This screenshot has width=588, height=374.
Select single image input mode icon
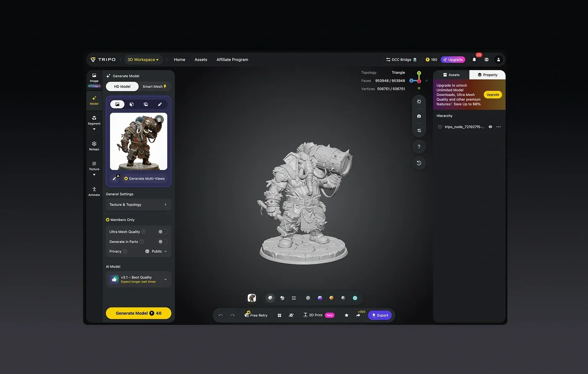pyautogui.click(x=118, y=104)
